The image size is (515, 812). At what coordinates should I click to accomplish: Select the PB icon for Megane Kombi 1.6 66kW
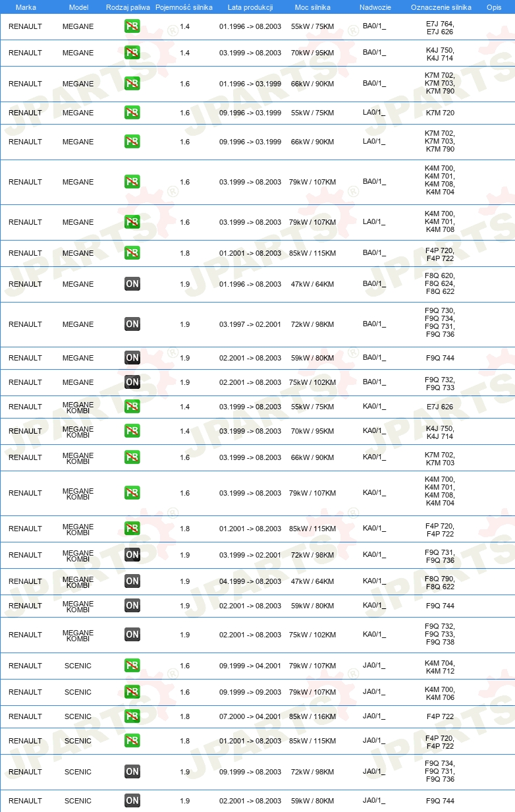[132, 457]
